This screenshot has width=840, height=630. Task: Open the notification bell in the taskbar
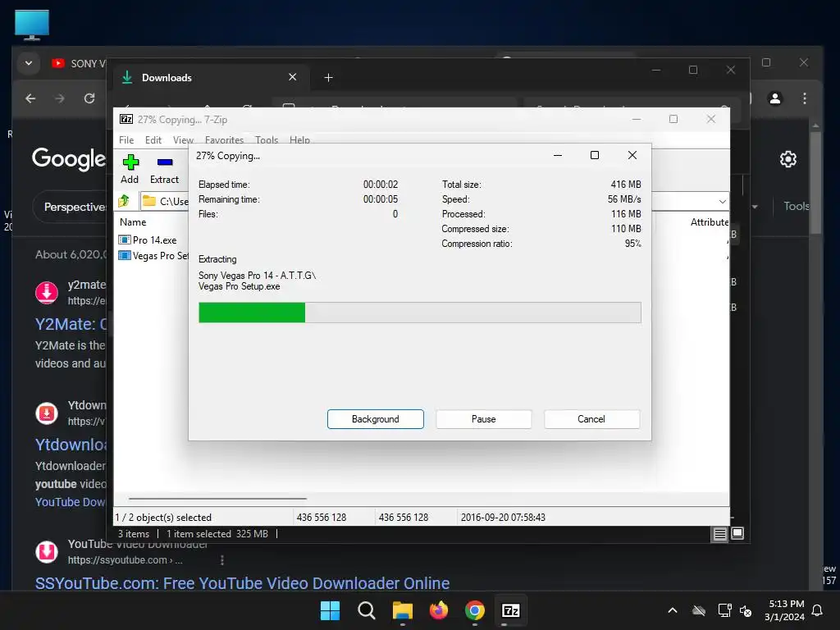(818, 610)
